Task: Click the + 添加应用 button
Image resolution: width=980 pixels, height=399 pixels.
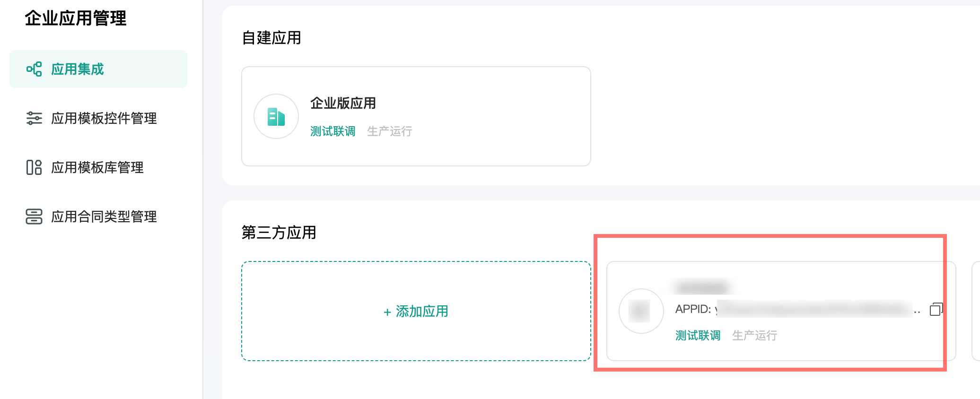Action: coord(416,311)
